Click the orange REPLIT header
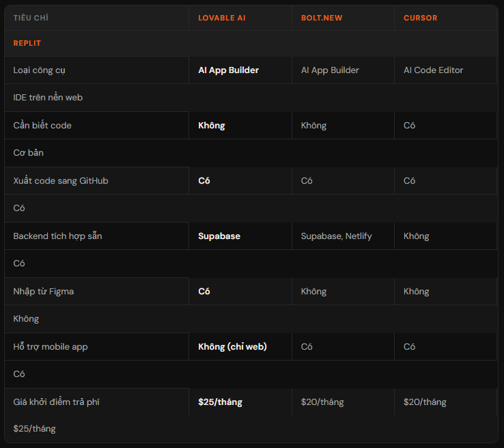This screenshot has width=504, height=448. pyautogui.click(x=27, y=43)
